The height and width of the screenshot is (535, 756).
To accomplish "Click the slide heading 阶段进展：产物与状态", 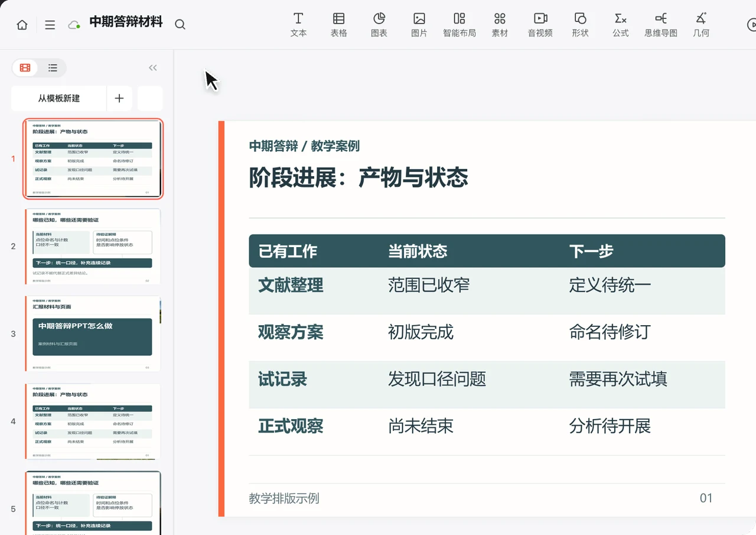I will [x=359, y=177].
